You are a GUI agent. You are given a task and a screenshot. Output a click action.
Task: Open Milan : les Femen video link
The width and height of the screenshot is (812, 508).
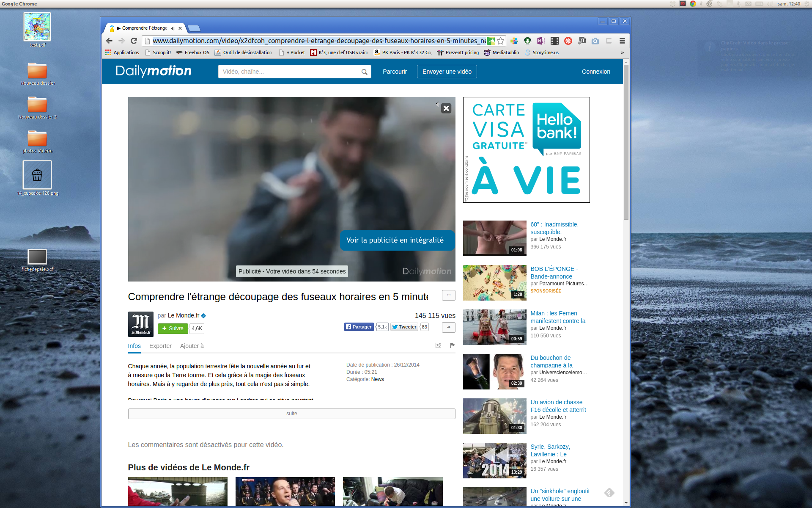(x=558, y=317)
